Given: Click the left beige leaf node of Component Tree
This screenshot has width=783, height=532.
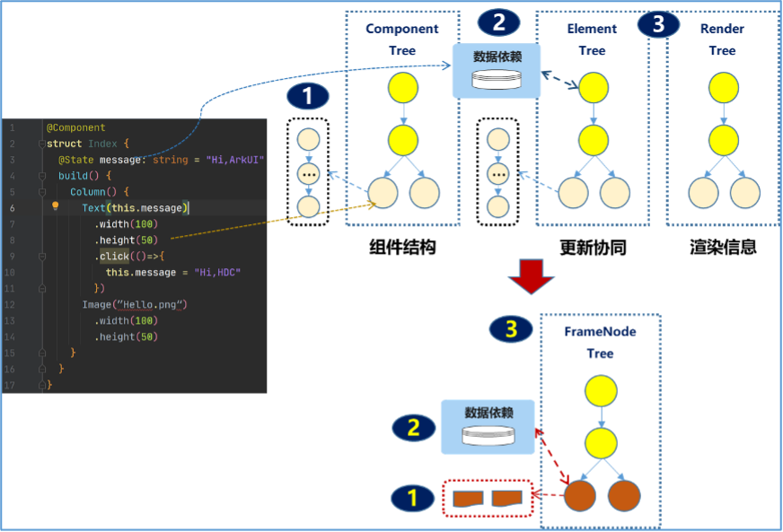Looking at the screenshot, I should click(x=383, y=193).
